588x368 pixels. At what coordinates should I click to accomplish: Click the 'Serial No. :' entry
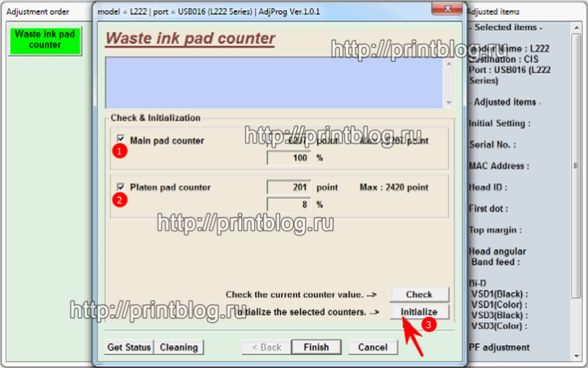tap(493, 145)
